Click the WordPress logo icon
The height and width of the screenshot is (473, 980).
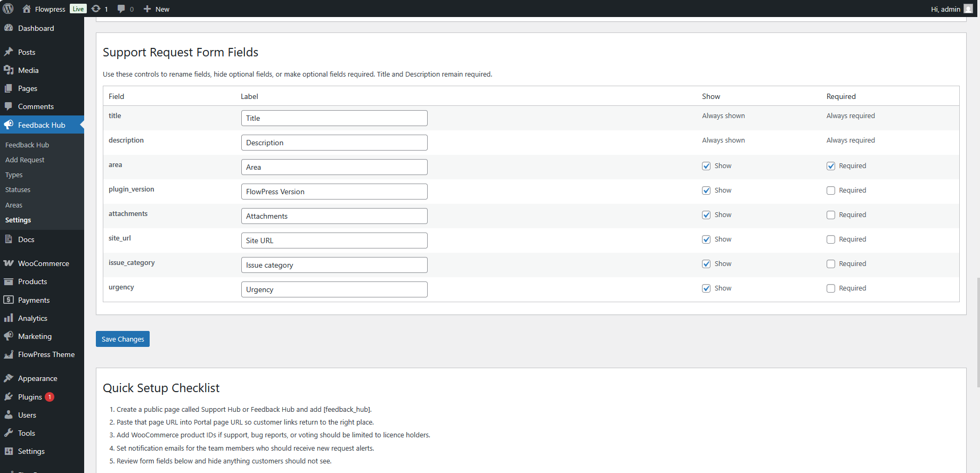tap(8, 9)
